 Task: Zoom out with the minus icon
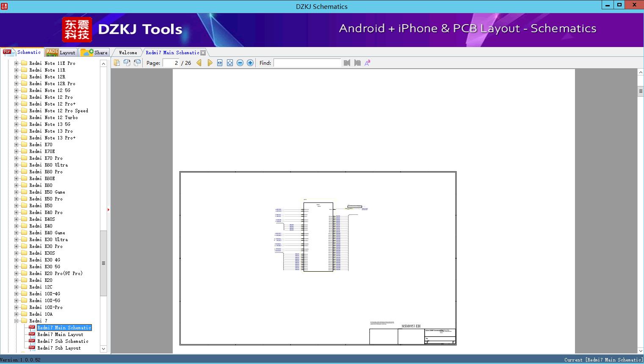pos(240,63)
